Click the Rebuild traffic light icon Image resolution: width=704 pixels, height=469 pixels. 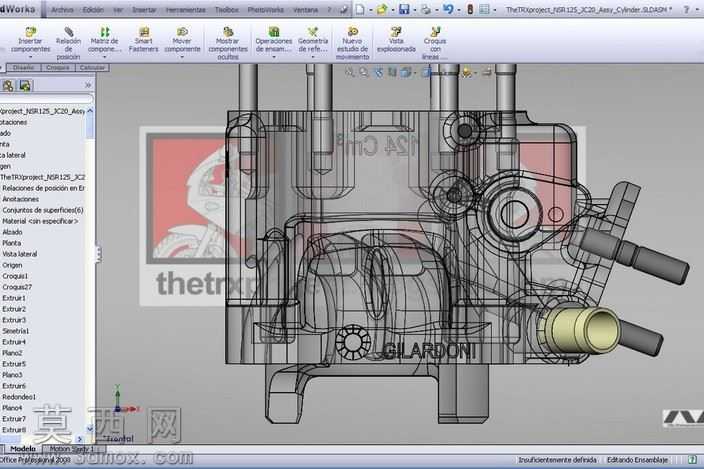tap(470, 9)
